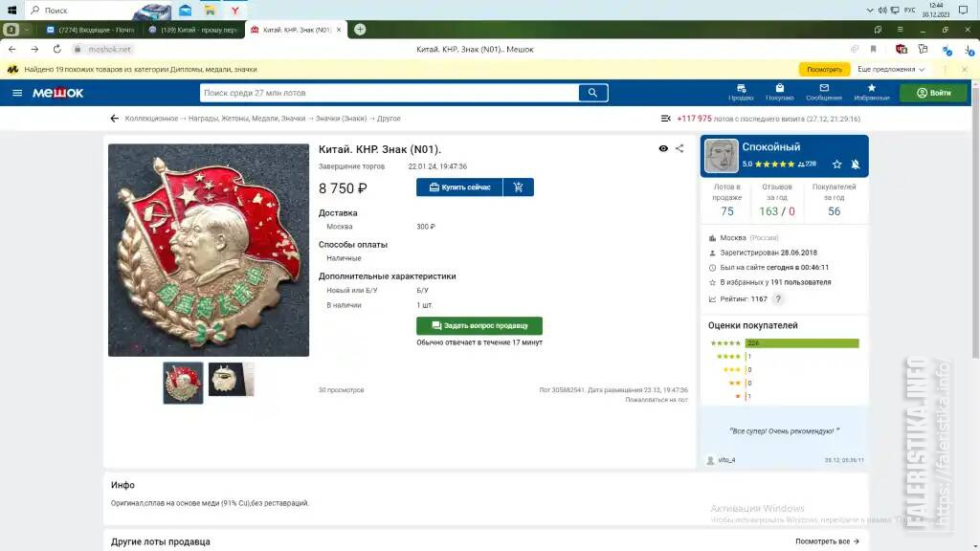Viewport: 980px width, 551px height.
Task: Switch to the Входящие - Почта tab
Action: (91, 30)
